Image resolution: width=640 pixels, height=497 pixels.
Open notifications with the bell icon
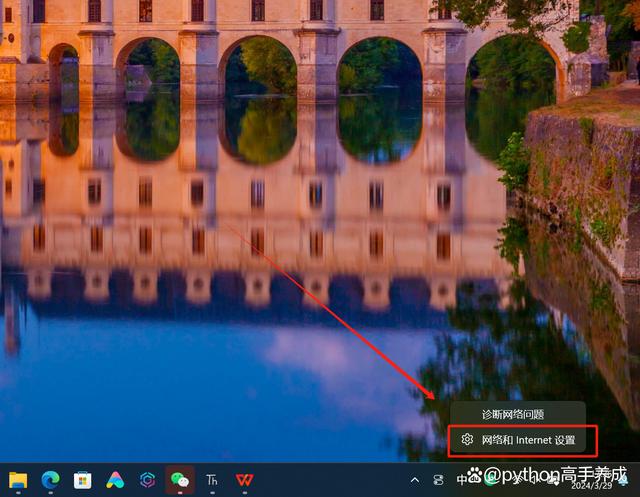[x=625, y=480]
